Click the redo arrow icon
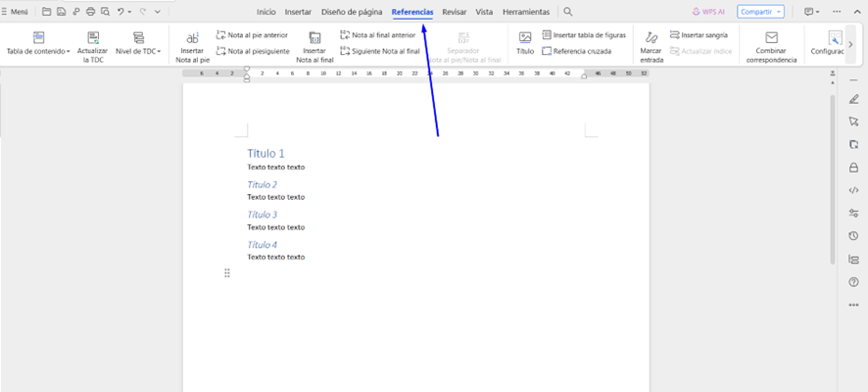The image size is (868, 392). click(143, 12)
